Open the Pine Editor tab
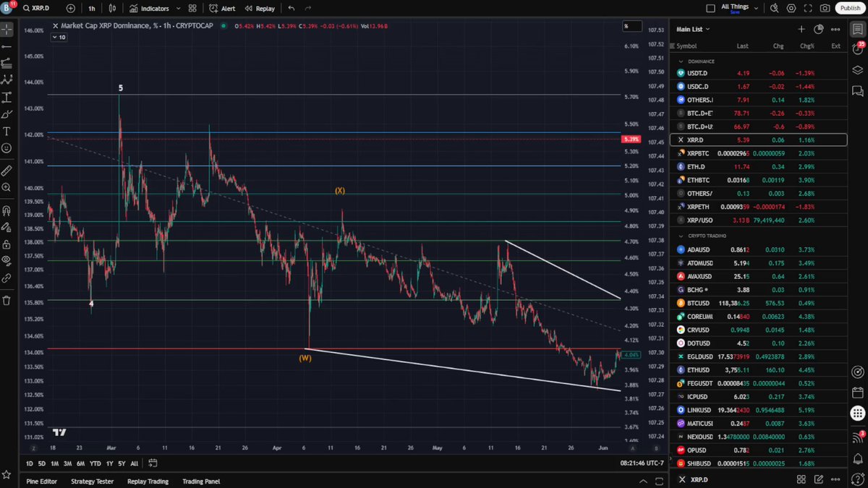Screen dimensions: 868x488 (42, 481)
